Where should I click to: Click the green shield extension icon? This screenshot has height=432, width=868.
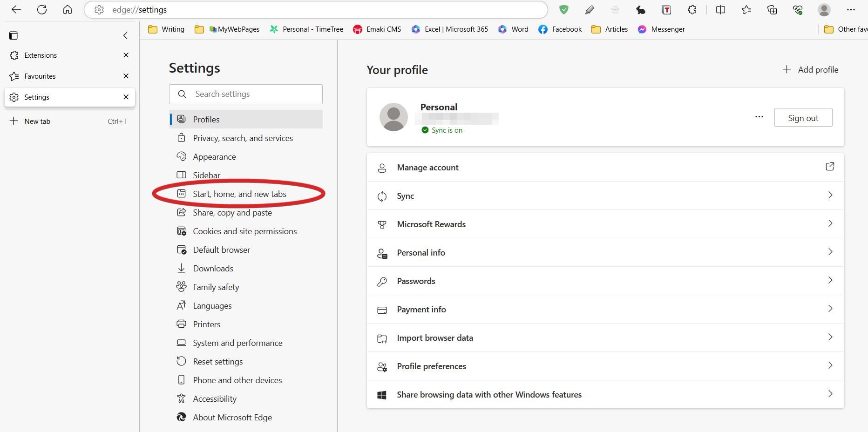(564, 10)
